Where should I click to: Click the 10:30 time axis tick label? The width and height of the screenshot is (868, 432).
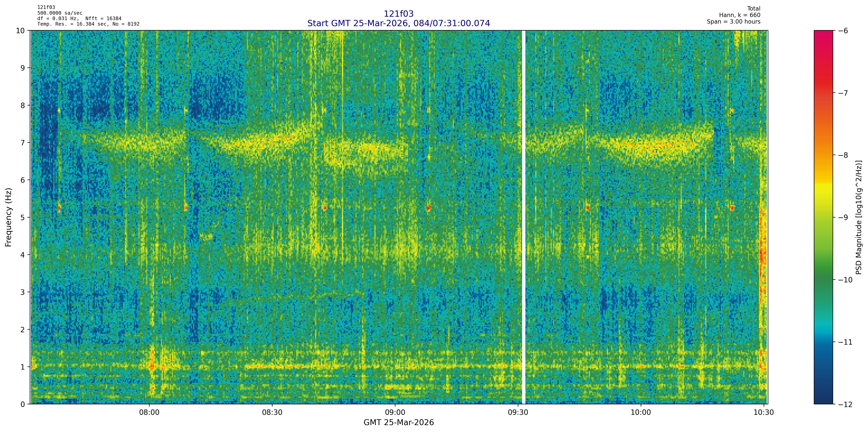click(x=763, y=412)
